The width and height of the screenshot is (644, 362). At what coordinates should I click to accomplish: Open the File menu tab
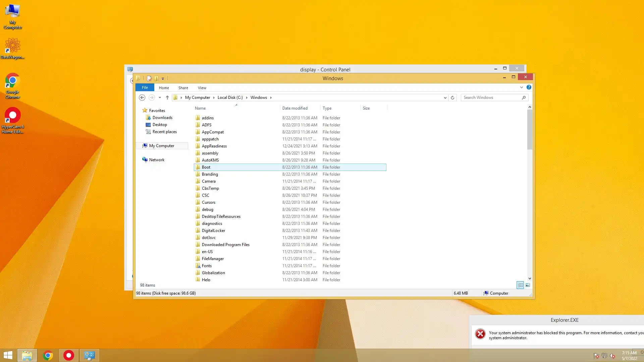pos(145,87)
